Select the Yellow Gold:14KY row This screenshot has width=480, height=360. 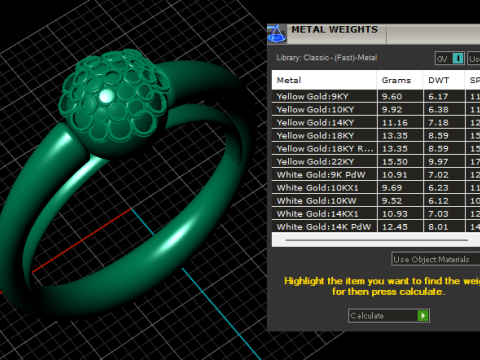[x=376, y=122]
